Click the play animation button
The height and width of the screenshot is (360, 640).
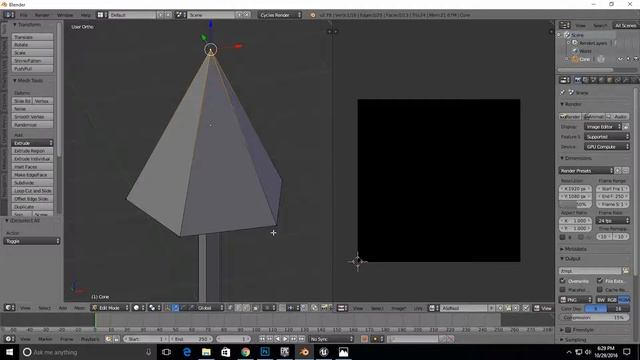pos(285,339)
